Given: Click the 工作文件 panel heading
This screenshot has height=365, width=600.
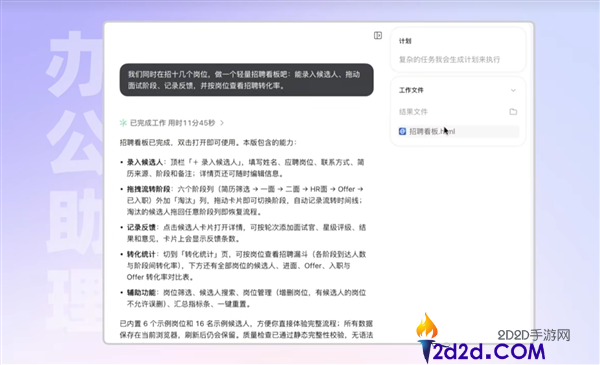Looking at the screenshot, I should [411, 90].
